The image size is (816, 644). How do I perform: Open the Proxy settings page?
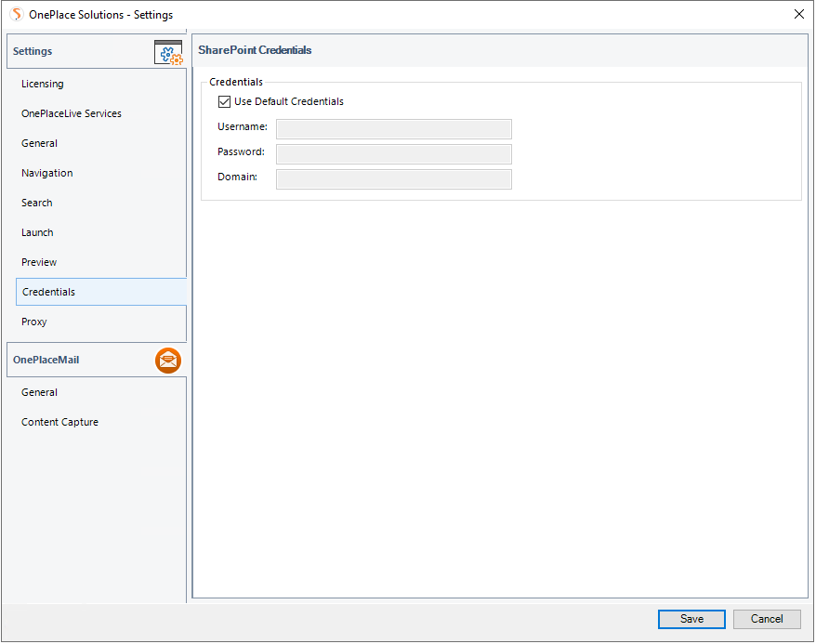tap(34, 322)
